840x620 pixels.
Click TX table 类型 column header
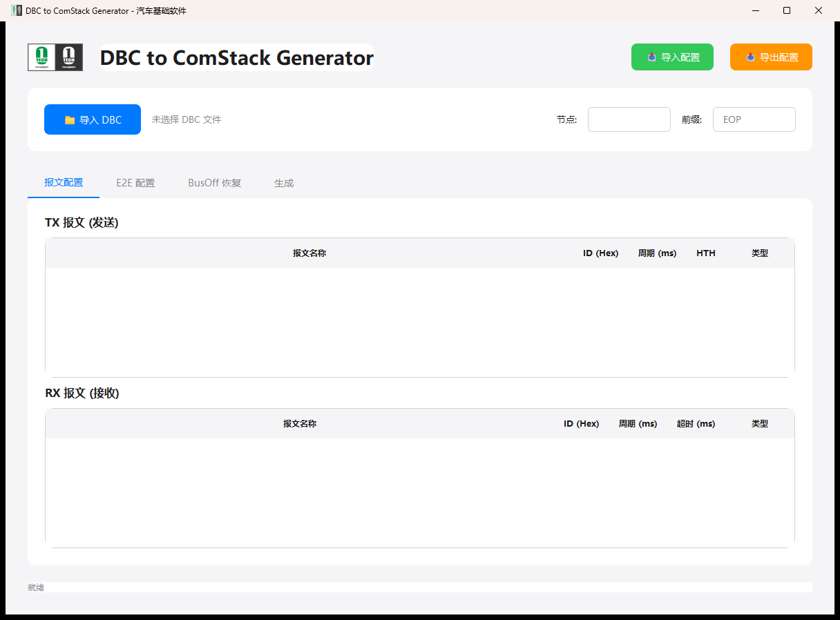(760, 253)
